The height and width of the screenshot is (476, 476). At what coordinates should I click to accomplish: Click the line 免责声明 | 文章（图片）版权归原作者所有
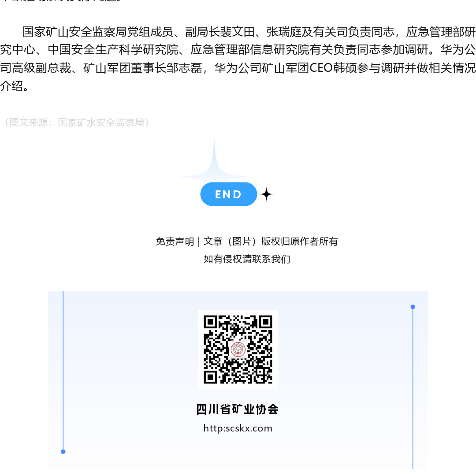coord(247,242)
